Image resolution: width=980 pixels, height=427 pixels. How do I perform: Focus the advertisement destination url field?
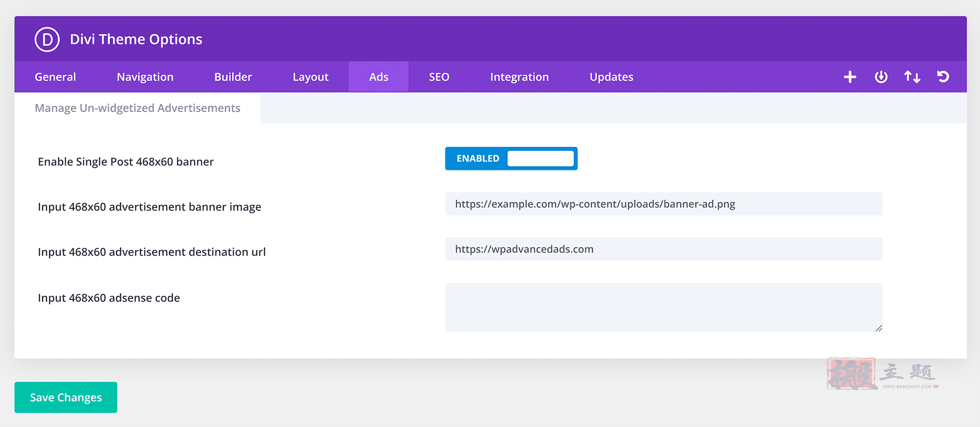click(x=664, y=249)
